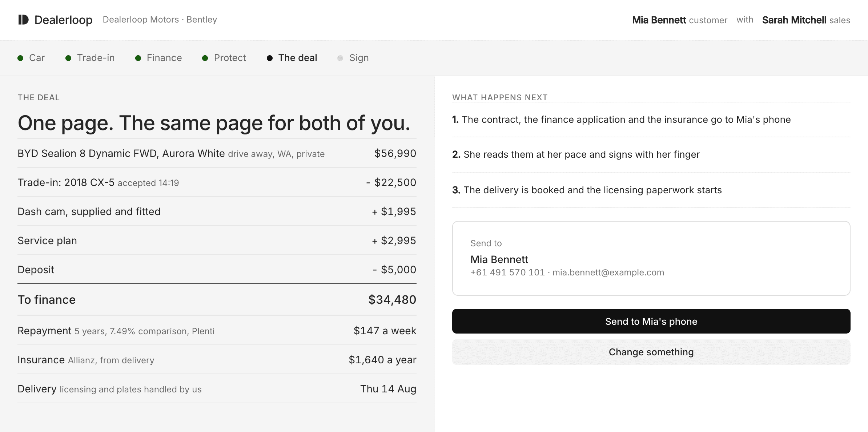
Task: Select Mia Bennett customer in the header
Action: pyautogui.click(x=680, y=20)
